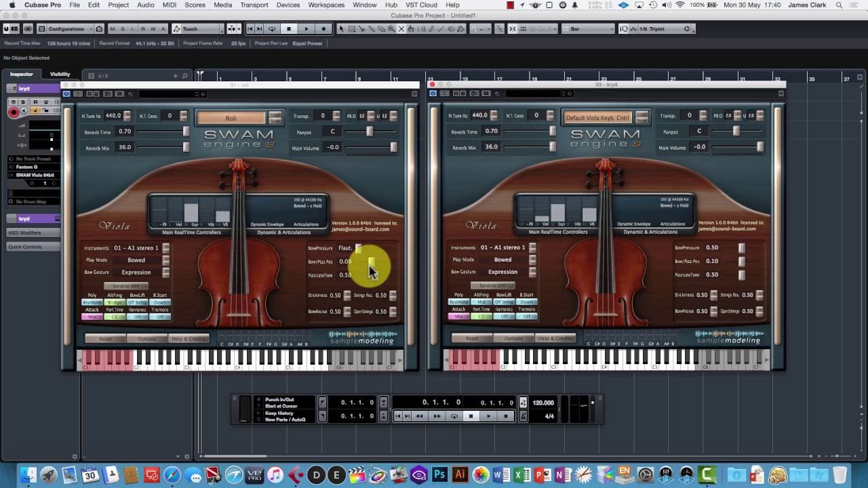Click Default Viola Keyb. Cntrl preset in right window
868x488 pixels.
pos(597,118)
